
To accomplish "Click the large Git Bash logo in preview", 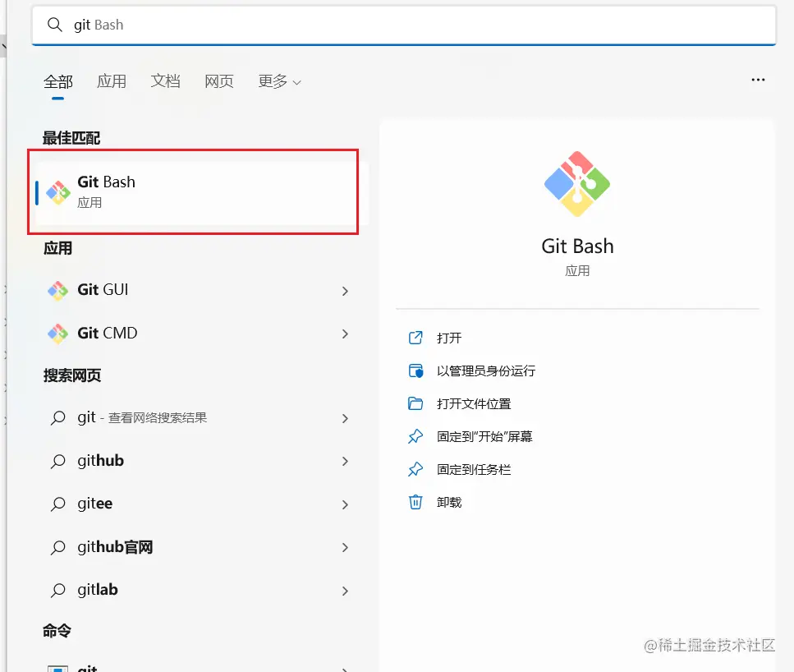I will tap(577, 184).
